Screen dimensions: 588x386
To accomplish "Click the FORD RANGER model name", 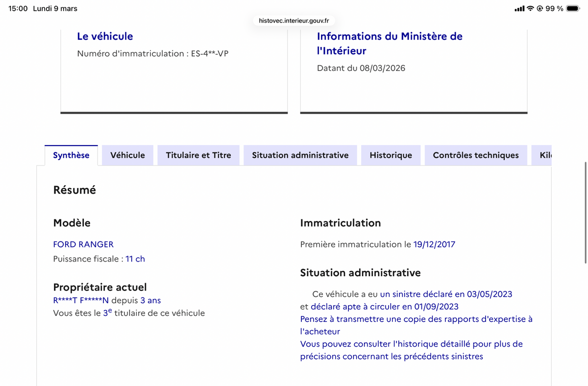I will (x=83, y=244).
